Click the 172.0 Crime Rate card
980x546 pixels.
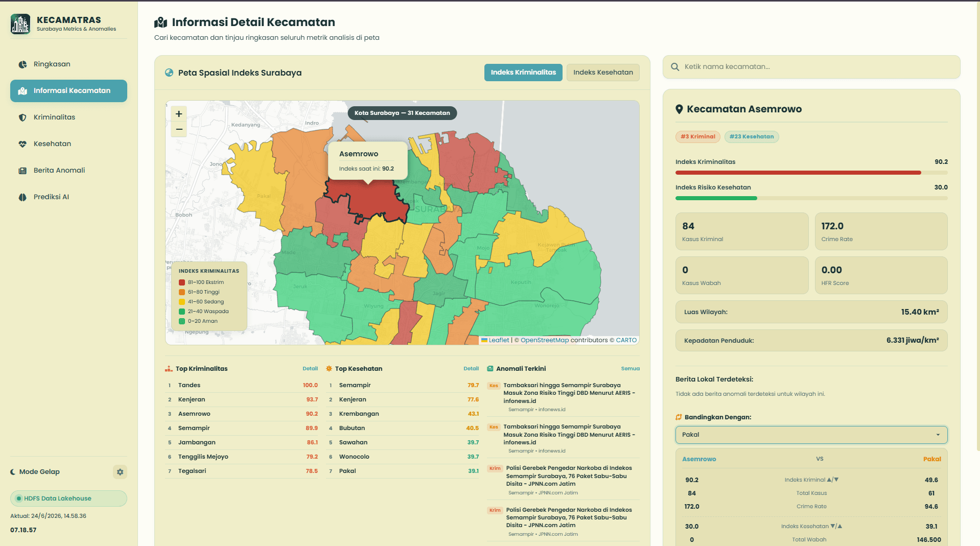881,232
